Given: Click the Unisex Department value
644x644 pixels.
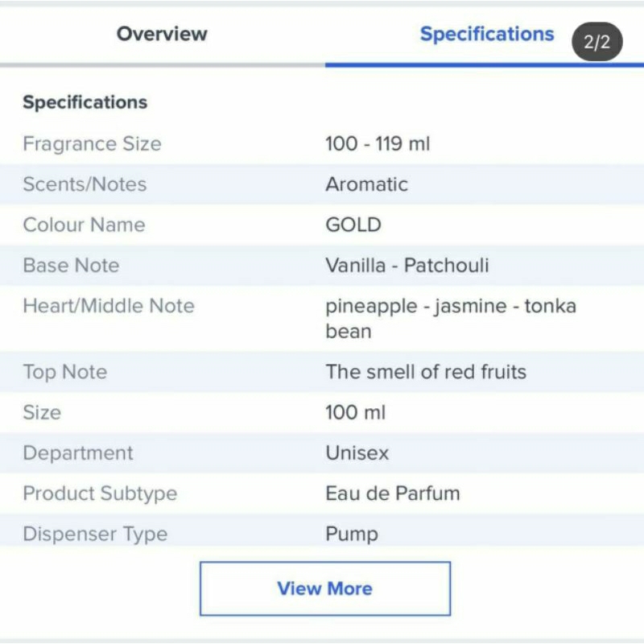Looking at the screenshot, I should point(357,453).
